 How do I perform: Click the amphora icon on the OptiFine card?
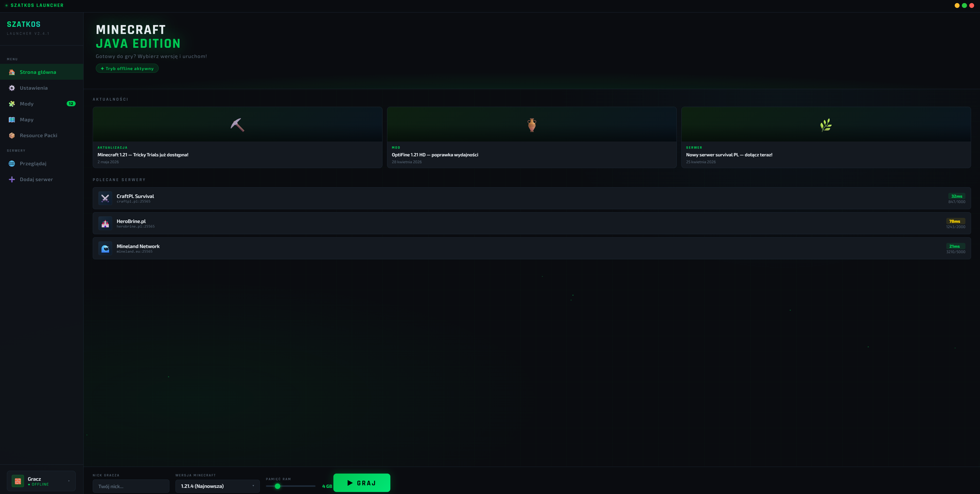tap(532, 125)
